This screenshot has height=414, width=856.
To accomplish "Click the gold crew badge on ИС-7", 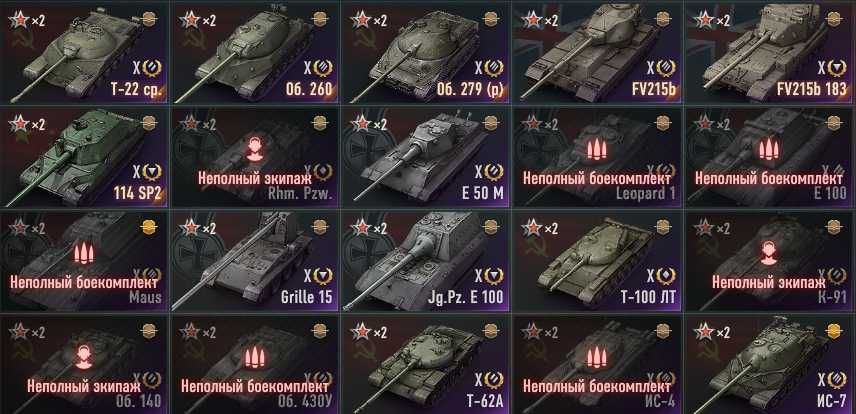I will click(834, 330).
